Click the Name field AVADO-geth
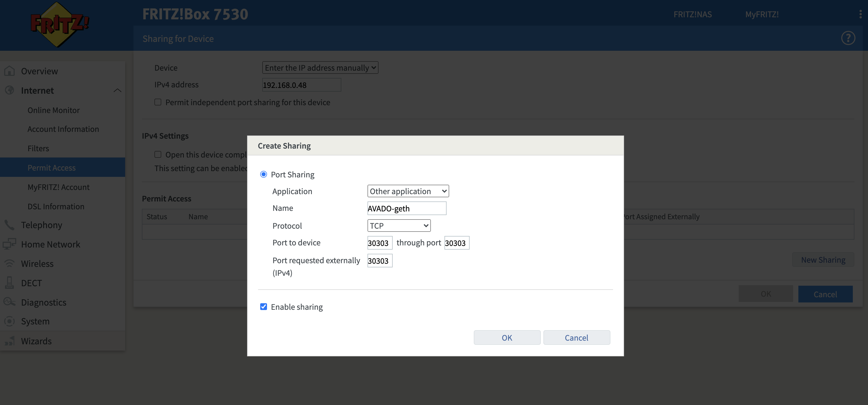868x405 pixels. click(406, 209)
